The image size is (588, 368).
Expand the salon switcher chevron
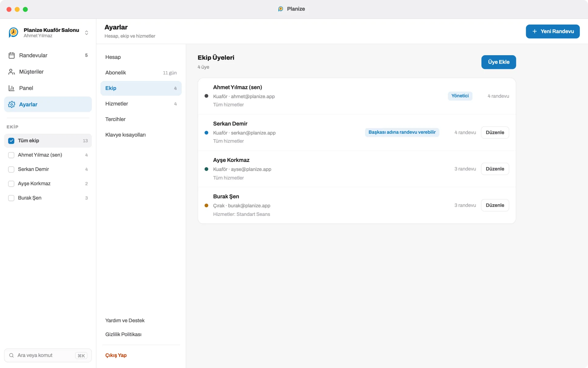[87, 33]
